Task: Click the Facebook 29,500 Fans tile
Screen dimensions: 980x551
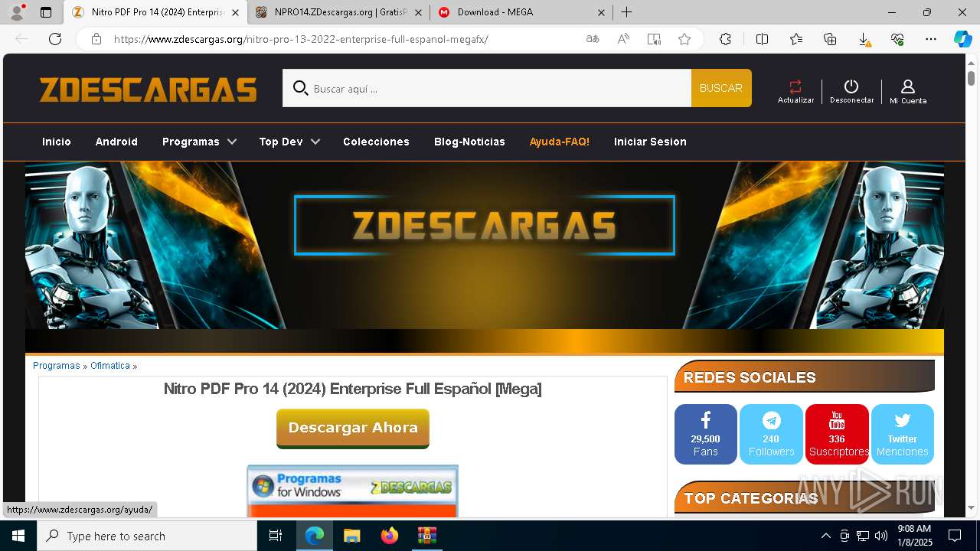Action: click(x=705, y=434)
